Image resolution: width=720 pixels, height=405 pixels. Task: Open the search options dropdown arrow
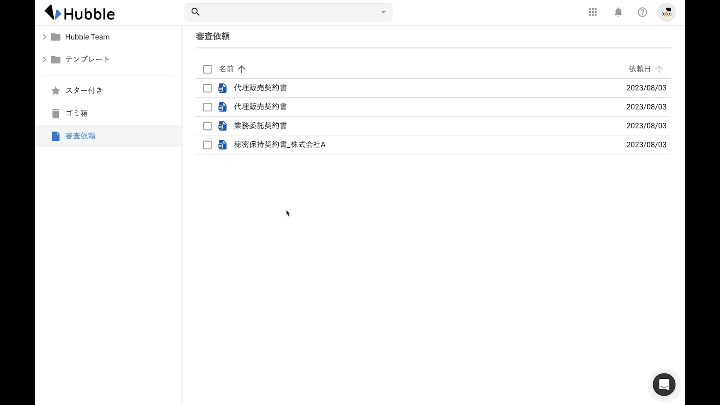pos(383,12)
